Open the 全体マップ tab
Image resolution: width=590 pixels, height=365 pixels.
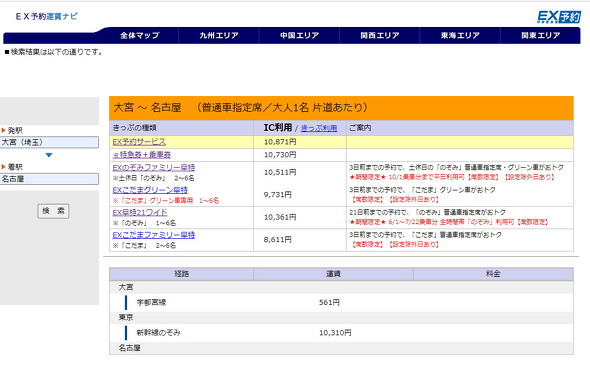coord(140,36)
